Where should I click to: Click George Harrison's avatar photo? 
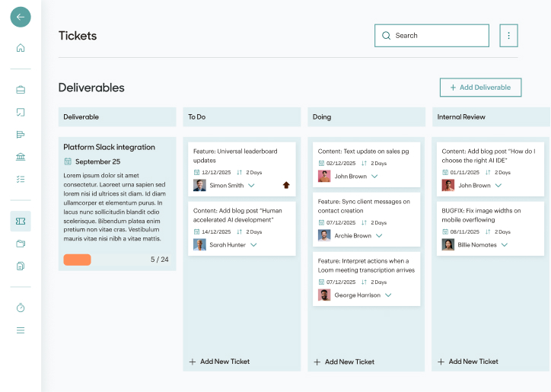click(x=324, y=295)
